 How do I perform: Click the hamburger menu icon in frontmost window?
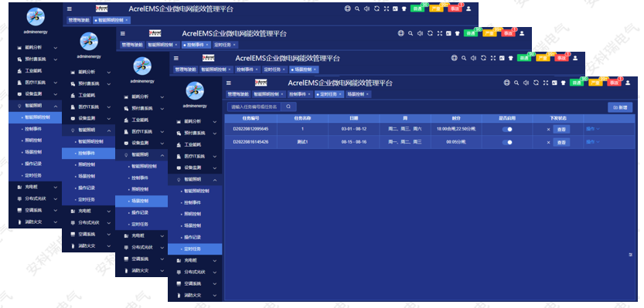coord(229,83)
